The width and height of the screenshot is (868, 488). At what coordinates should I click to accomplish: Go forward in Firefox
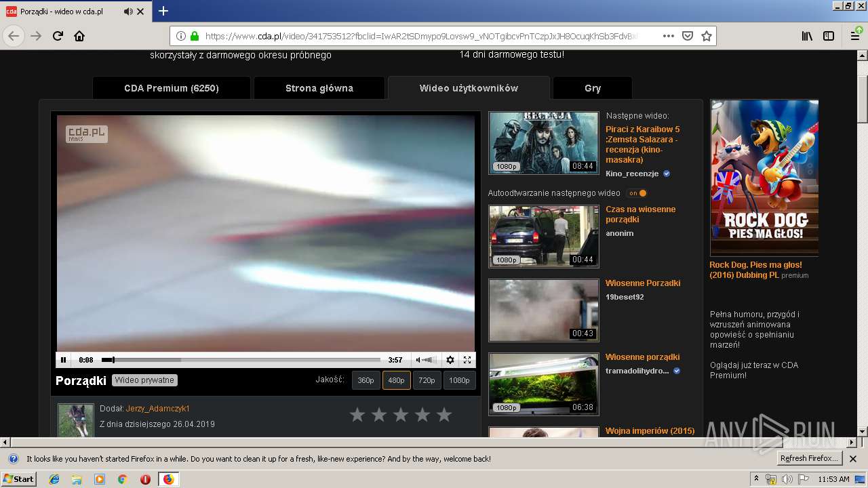pos(36,36)
